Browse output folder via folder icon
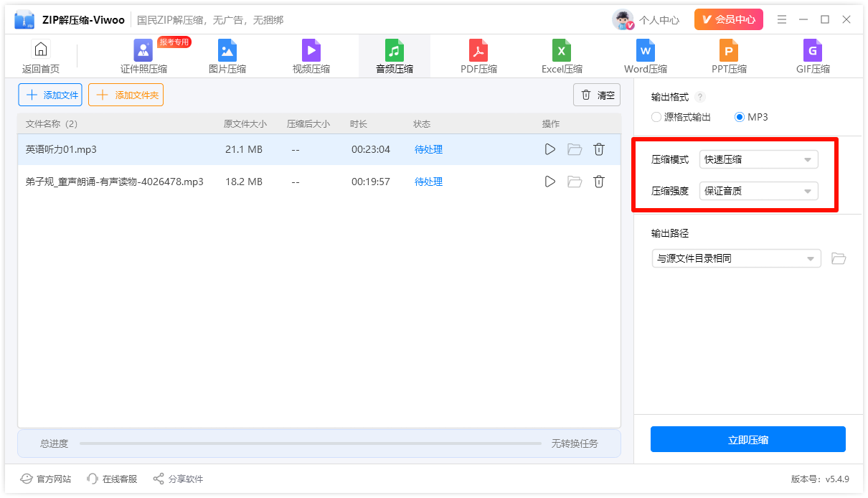 click(x=839, y=258)
